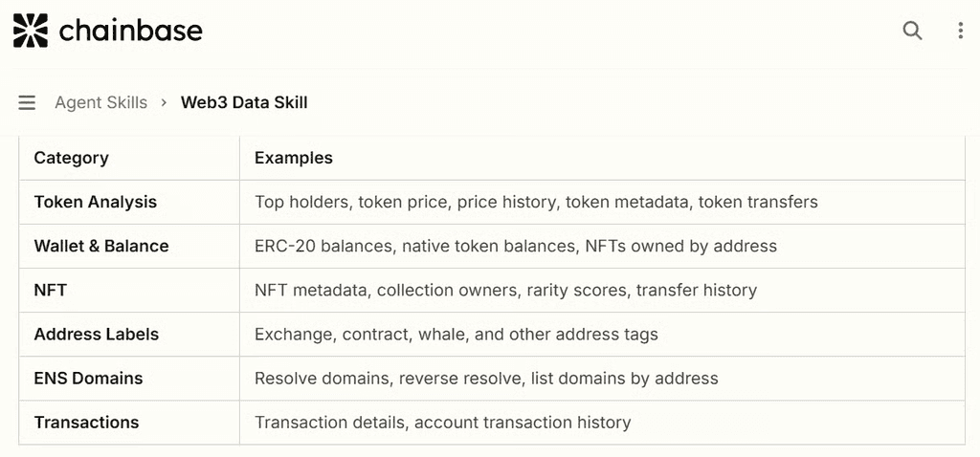Click the NFT category cell

click(x=50, y=290)
